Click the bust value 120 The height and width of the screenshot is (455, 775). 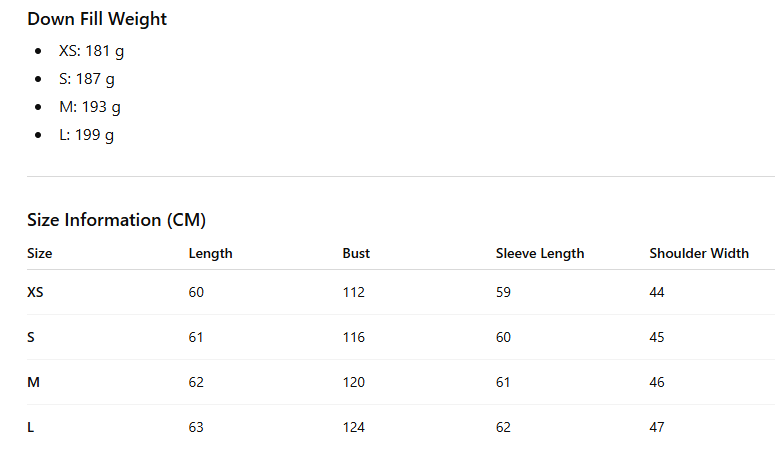pyautogui.click(x=354, y=382)
